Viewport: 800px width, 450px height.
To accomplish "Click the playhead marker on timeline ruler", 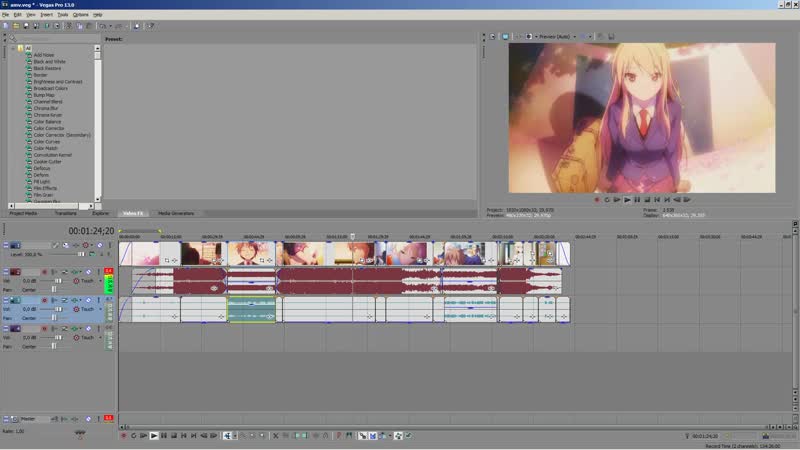I will pos(353,237).
